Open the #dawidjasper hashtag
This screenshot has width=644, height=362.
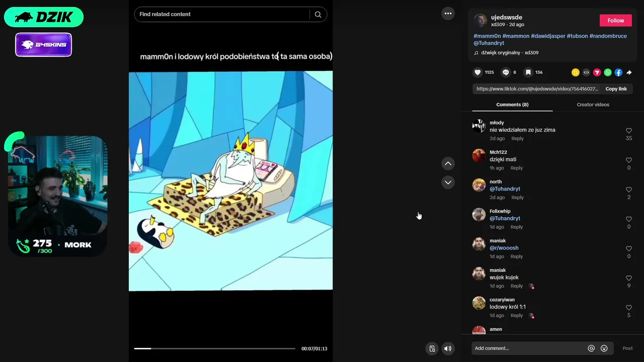pos(548,36)
